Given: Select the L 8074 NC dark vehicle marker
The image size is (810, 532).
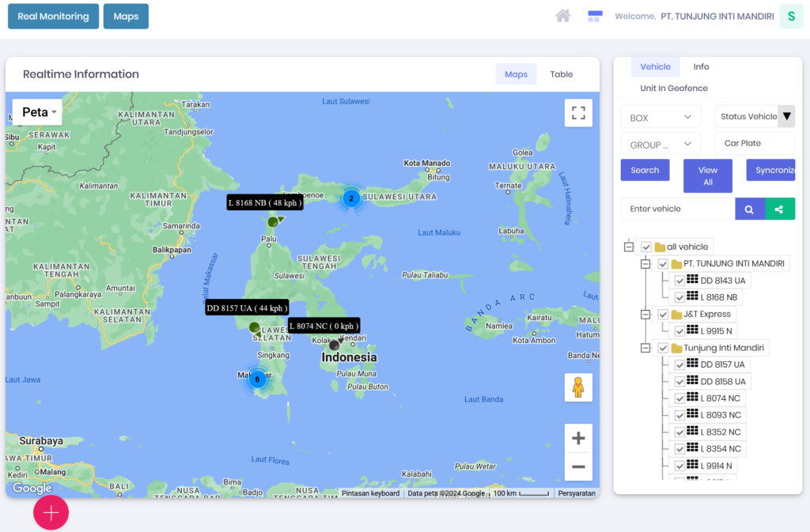Looking at the screenshot, I should 335,344.
